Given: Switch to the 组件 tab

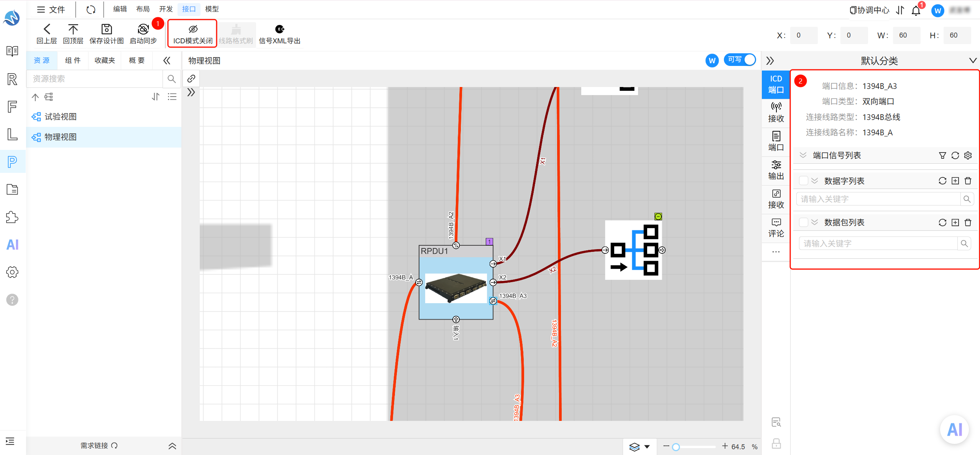Looking at the screenshot, I should pyautogui.click(x=73, y=61).
